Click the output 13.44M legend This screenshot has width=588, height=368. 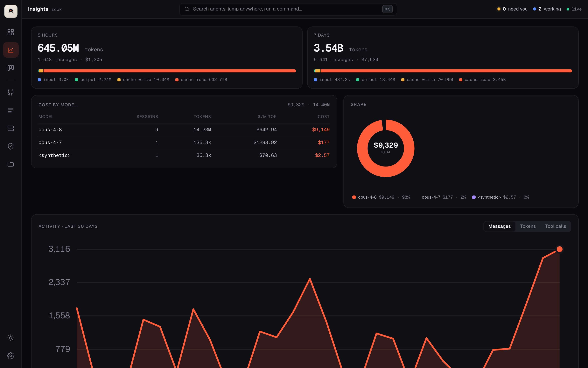pyautogui.click(x=376, y=80)
